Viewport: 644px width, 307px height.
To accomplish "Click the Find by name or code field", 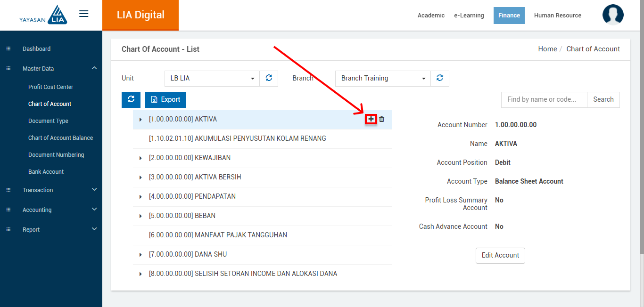I will (544, 99).
